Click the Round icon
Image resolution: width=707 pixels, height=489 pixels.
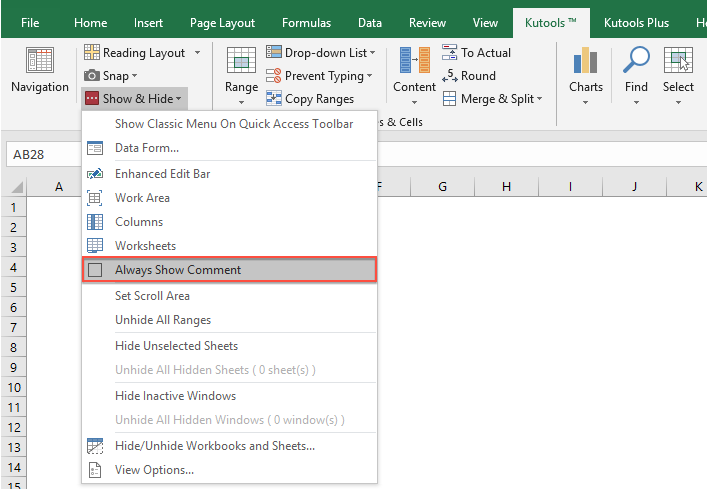[x=450, y=76]
